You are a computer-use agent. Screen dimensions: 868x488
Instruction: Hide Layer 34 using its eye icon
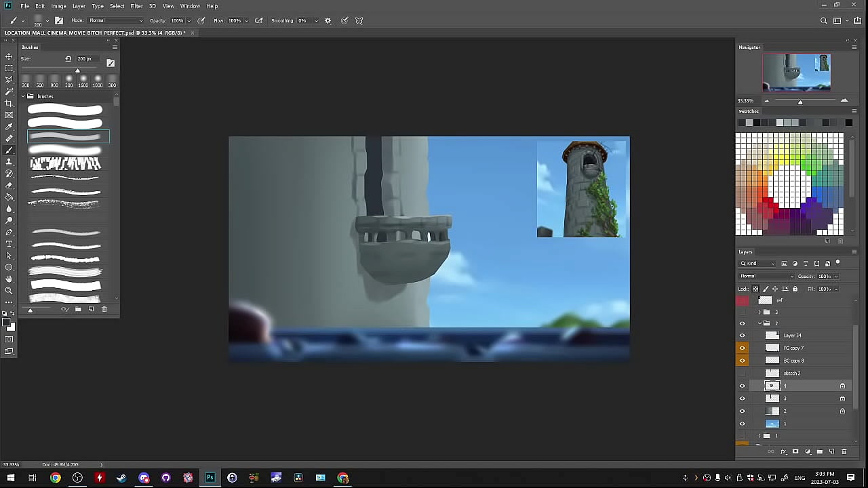coord(742,335)
